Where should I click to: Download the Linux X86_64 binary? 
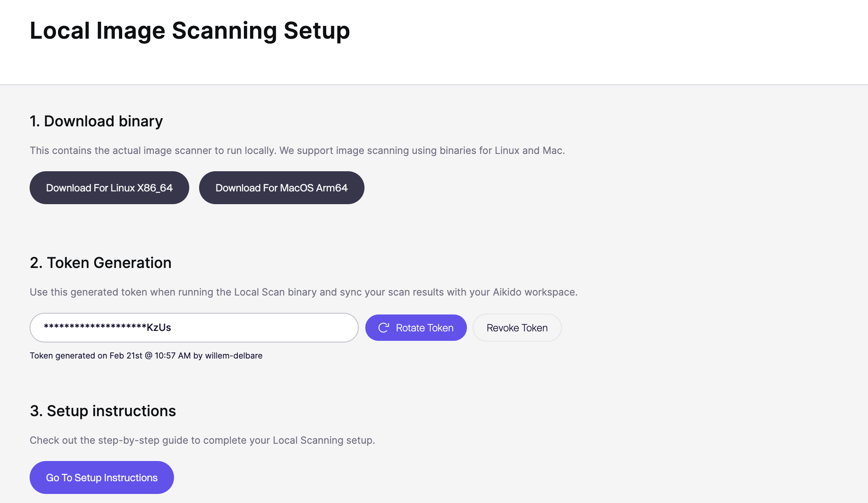[x=109, y=188]
